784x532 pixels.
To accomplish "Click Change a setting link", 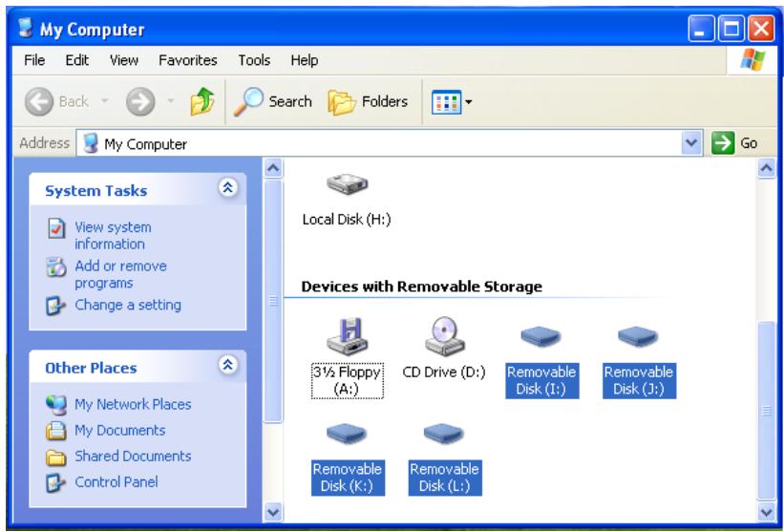I will click(x=128, y=305).
